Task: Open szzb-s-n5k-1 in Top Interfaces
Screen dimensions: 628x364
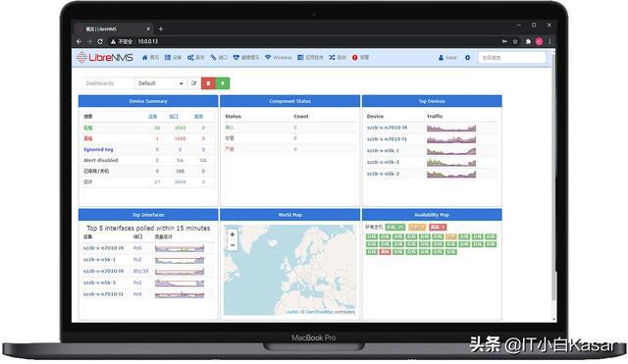Action: tap(99, 259)
